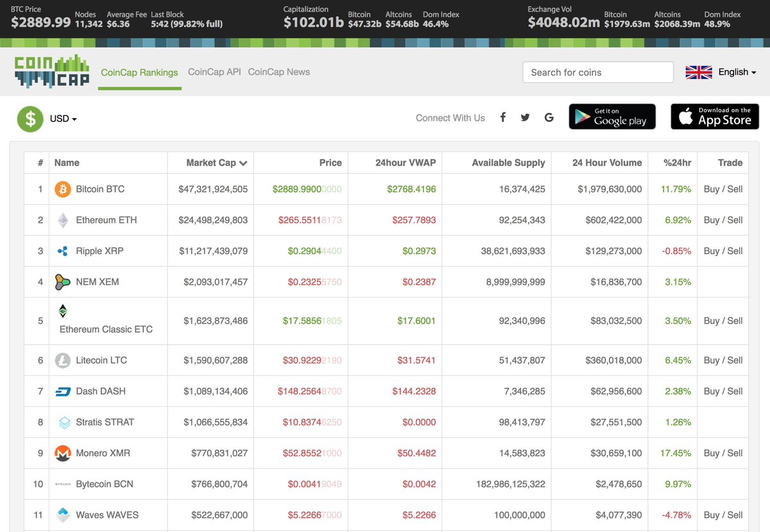Open the Dash DASH name link
This screenshot has height=532, width=770.
tap(101, 391)
